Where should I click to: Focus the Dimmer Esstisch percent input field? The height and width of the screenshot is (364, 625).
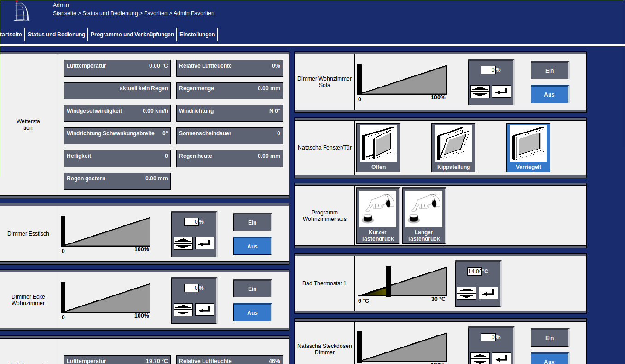[191, 222]
